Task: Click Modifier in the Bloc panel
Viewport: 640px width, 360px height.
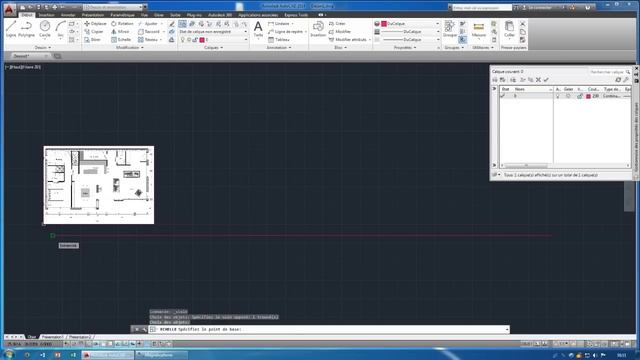Action: click(340, 31)
